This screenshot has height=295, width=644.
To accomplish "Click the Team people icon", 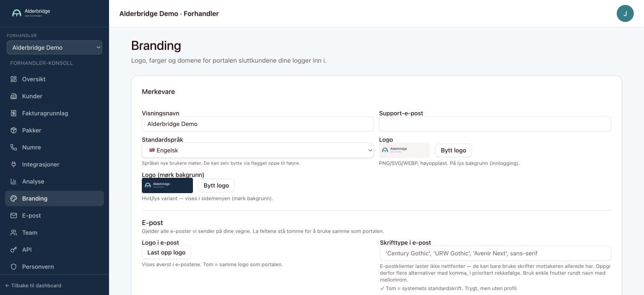I will click(x=14, y=232).
